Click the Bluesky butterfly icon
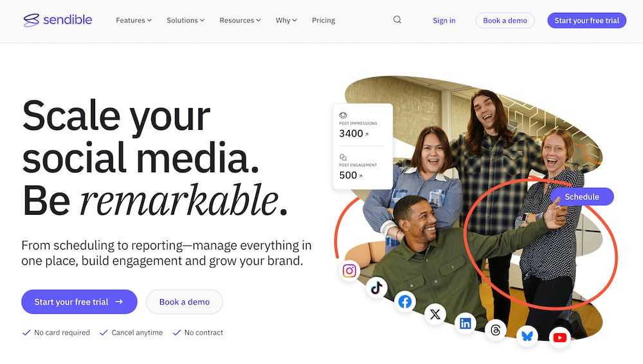This screenshot has height=364, width=643. point(527,336)
